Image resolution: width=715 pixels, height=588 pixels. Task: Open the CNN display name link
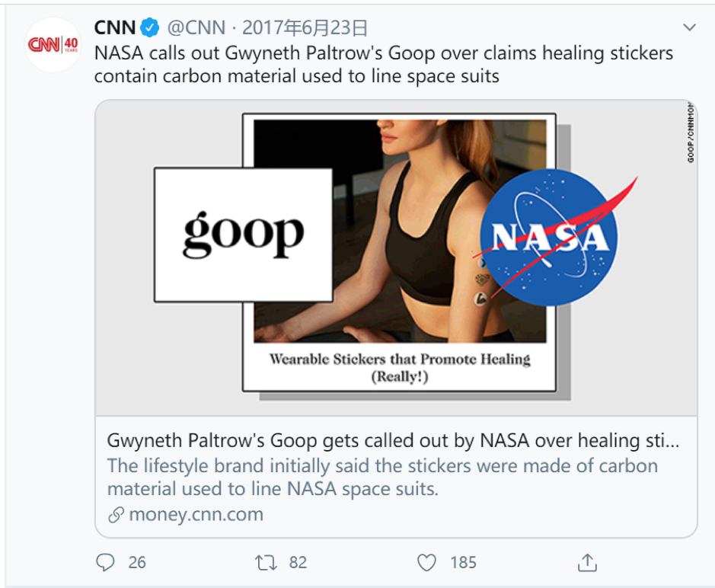pos(114,28)
